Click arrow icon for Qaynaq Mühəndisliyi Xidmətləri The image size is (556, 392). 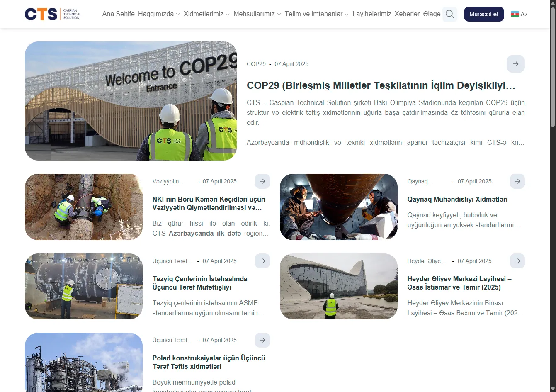click(517, 181)
